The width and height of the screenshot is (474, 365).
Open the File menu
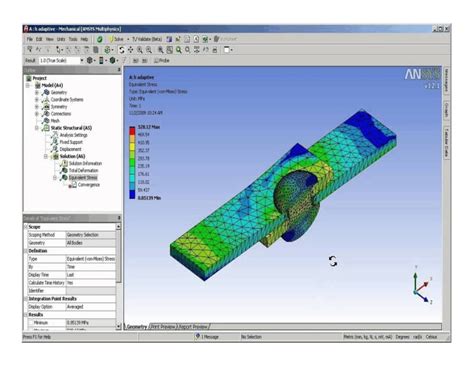(30, 39)
